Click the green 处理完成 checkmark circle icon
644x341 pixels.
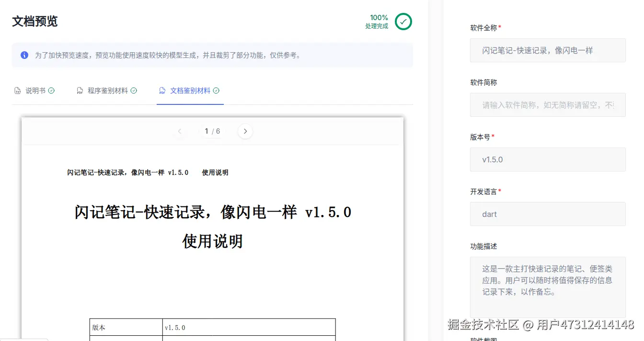pos(402,22)
